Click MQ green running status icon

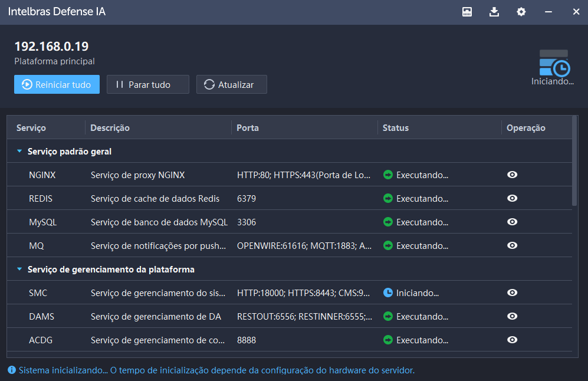point(388,245)
